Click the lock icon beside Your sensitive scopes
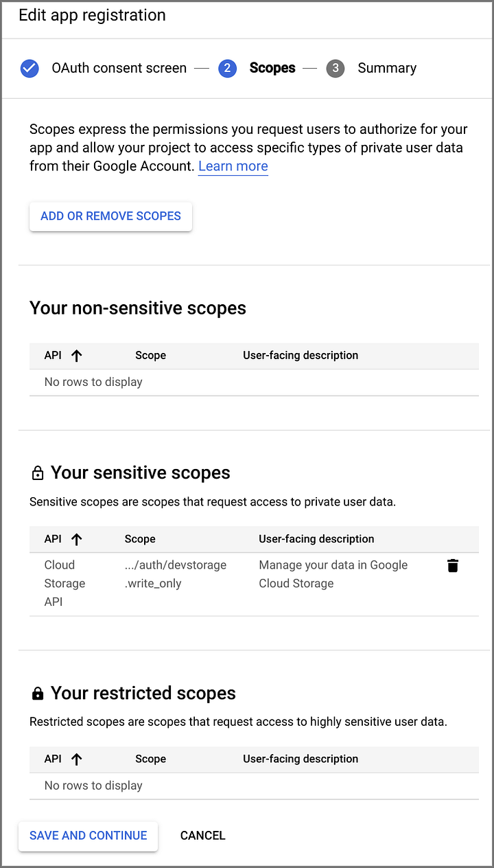The image size is (494, 868). [x=38, y=472]
